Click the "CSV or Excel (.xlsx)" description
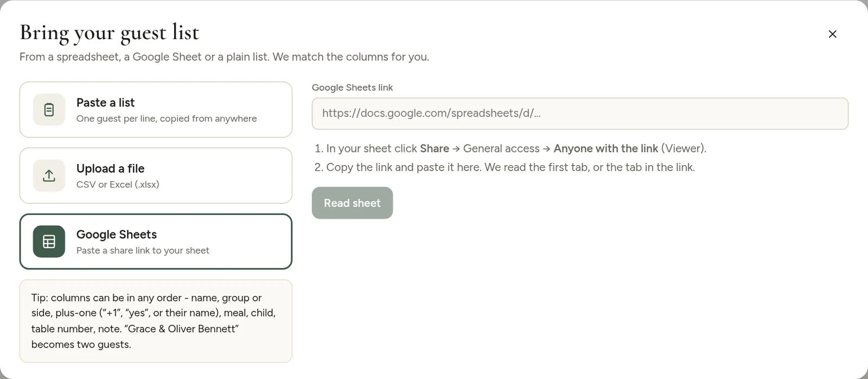 pos(118,185)
